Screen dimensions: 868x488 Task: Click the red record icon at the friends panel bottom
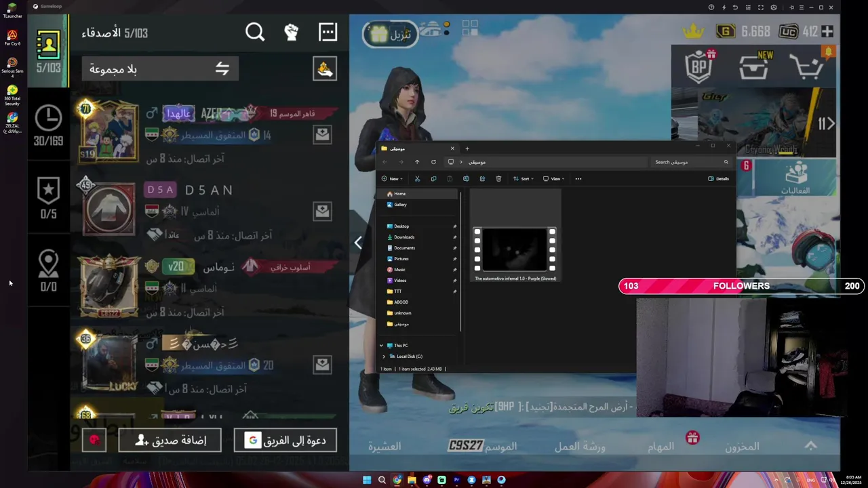click(x=94, y=441)
